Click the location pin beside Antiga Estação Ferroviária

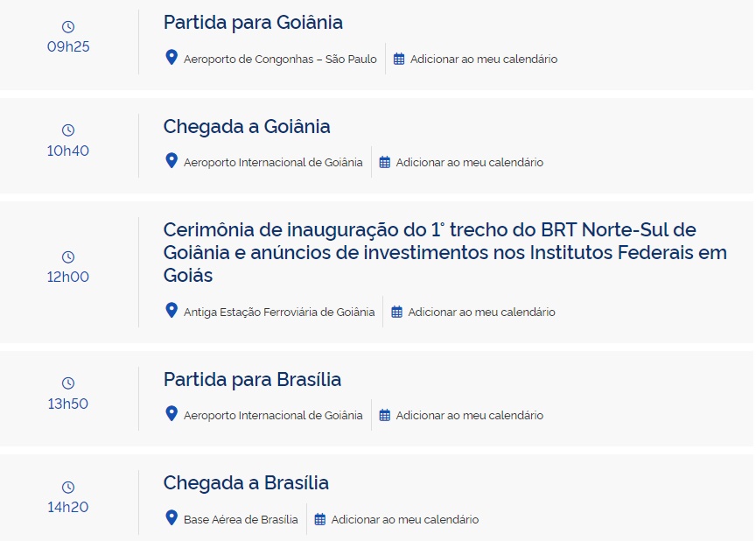(x=171, y=310)
